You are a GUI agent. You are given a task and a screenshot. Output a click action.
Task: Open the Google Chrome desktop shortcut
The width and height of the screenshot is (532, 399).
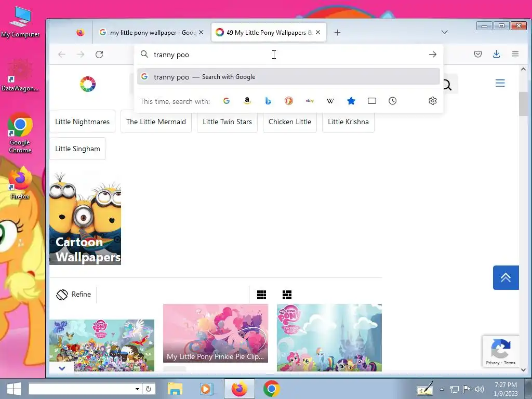[20, 133]
